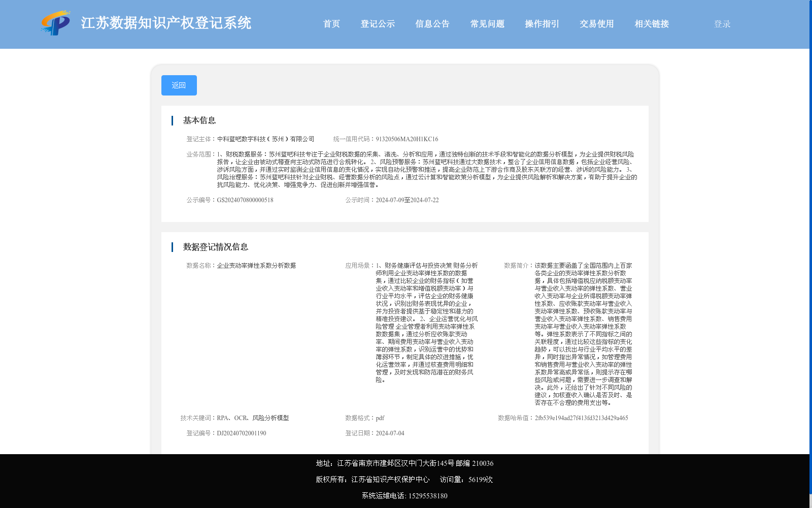The image size is (812, 508).
Task: Open the 相关链接 menu item
Action: tap(652, 24)
